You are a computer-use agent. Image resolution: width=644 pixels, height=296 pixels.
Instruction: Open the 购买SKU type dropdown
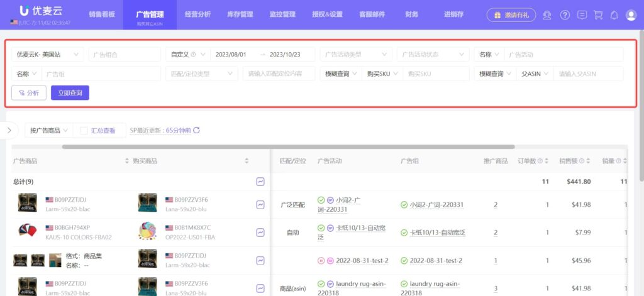(x=382, y=74)
